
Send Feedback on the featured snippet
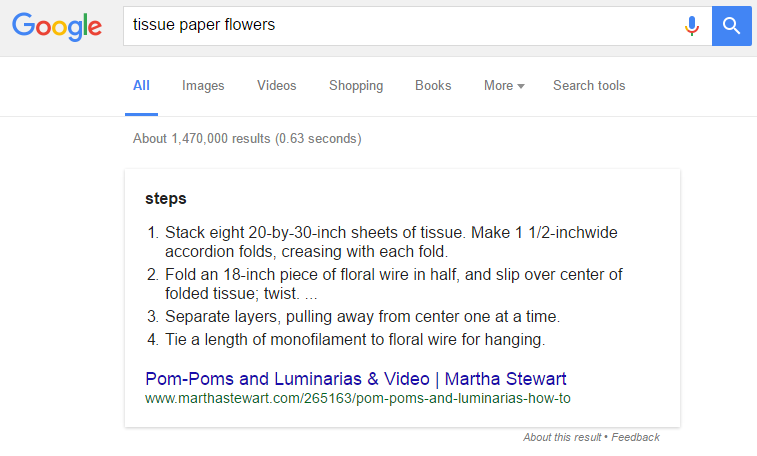pos(636,437)
